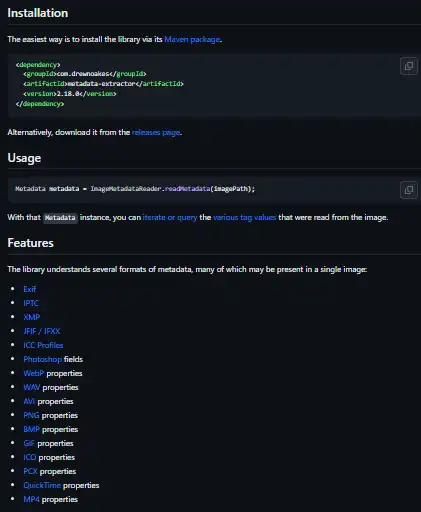Open the Photoshop fields link

point(43,359)
